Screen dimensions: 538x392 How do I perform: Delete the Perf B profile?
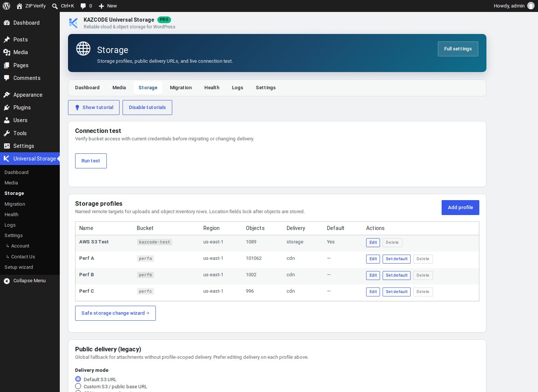tap(423, 276)
